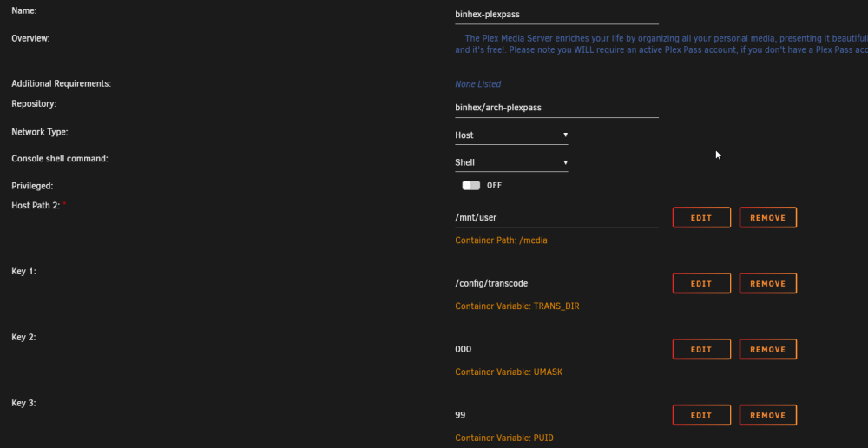Click the Console shell command: label
This screenshot has width=868, height=448.
(x=60, y=159)
